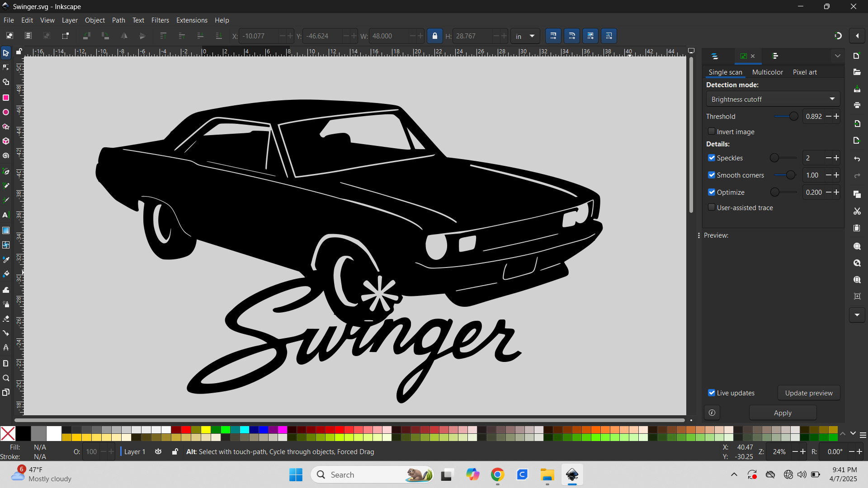Open Align and Distribute panel tab
Screen dimensions: 868x488
775,56
